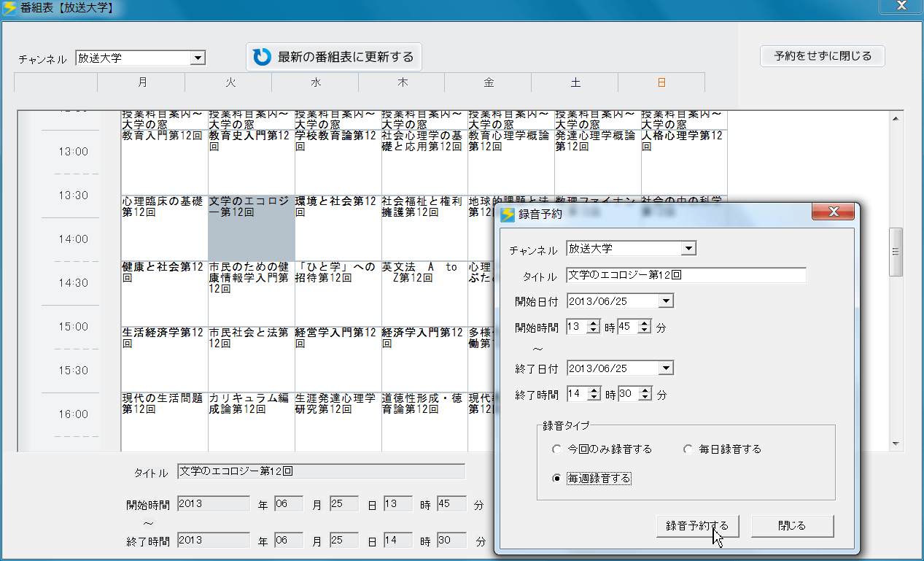This screenshot has height=561, width=924.
Task: Close the 録音予約 dialog with X
Action: pyautogui.click(x=834, y=212)
